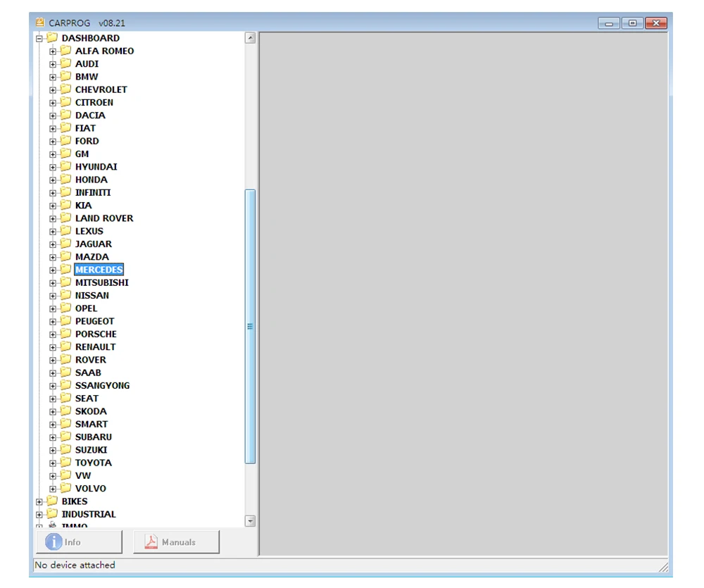Viewport: 704px width, 588px height.
Task: Select the SUZUKI tree item
Action: click(91, 450)
